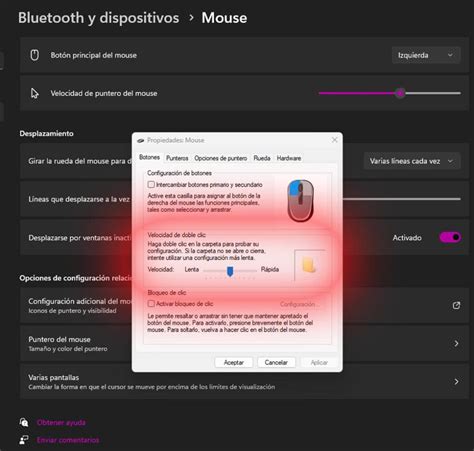Click the Líneas que desplazarse slider track
The width and height of the screenshot is (474, 451).
point(402,199)
